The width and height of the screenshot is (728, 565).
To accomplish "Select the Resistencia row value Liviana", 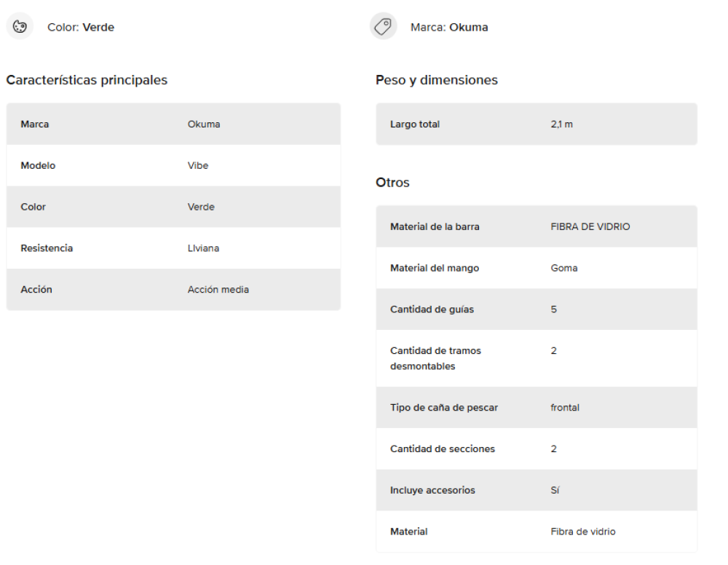I will click(x=203, y=248).
